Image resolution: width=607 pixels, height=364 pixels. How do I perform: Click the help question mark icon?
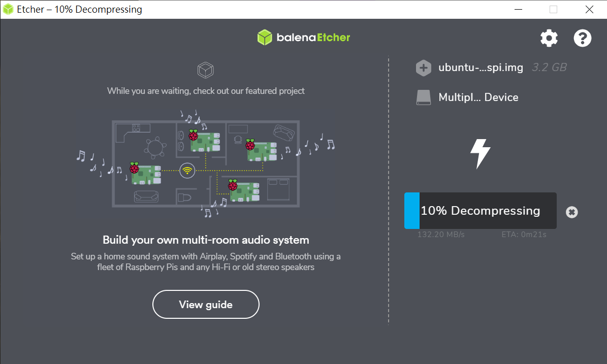[x=583, y=38]
